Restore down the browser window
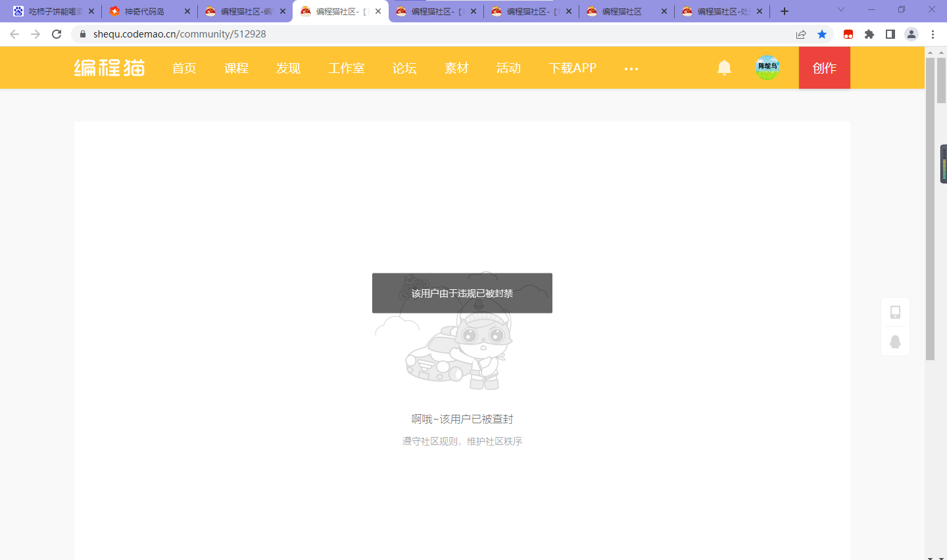Screen dimensions: 947x560 pos(902,10)
